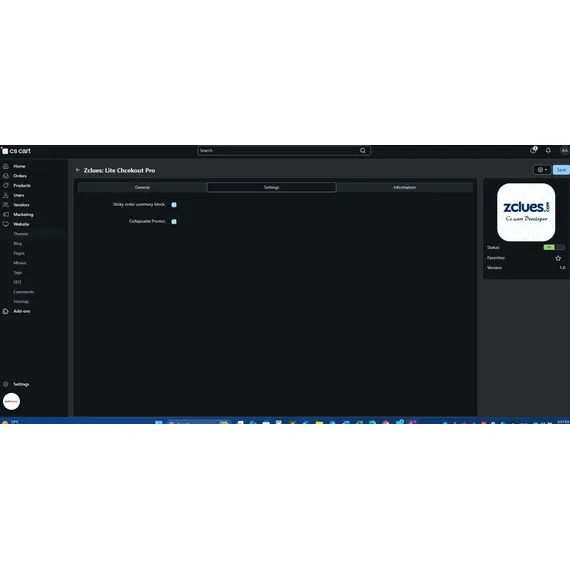Open Add-ons in the sidebar
This screenshot has height=570, width=570.
(x=22, y=311)
